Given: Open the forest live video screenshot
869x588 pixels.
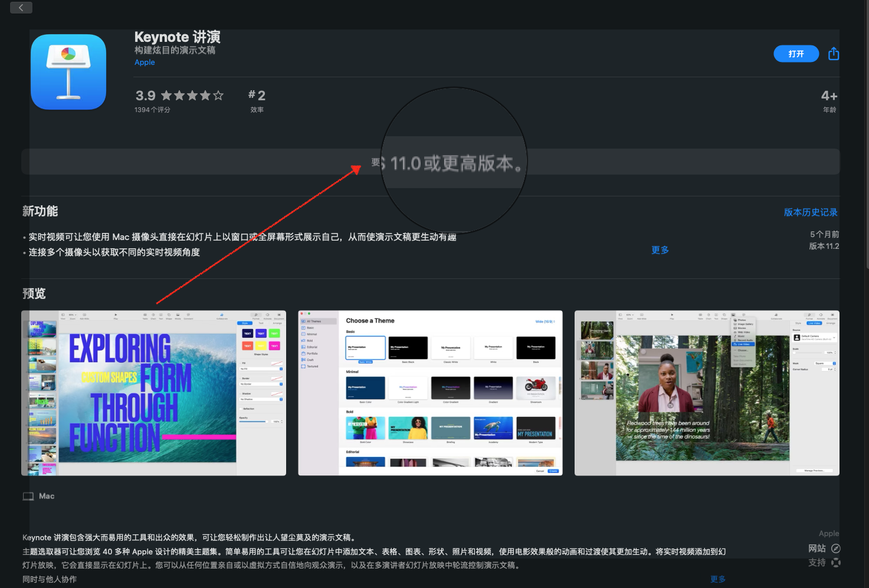Looking at the screenshot, I should tap(707, 393).
